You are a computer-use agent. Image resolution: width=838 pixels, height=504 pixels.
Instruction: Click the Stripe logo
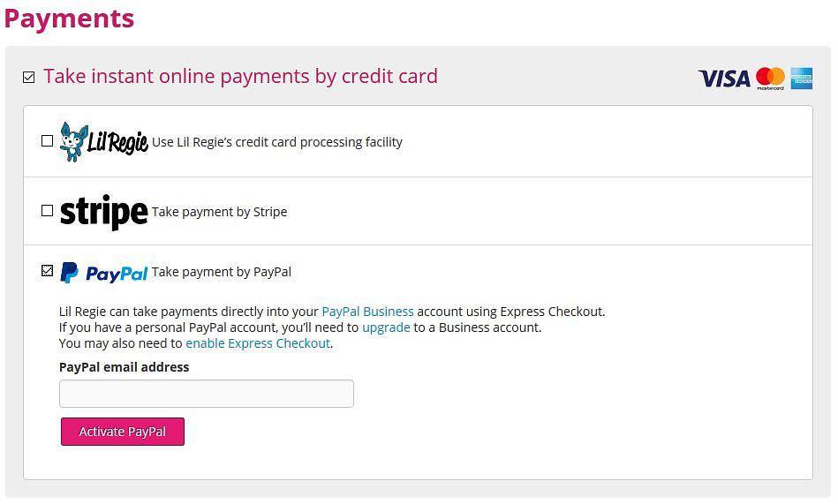(103, 212)
